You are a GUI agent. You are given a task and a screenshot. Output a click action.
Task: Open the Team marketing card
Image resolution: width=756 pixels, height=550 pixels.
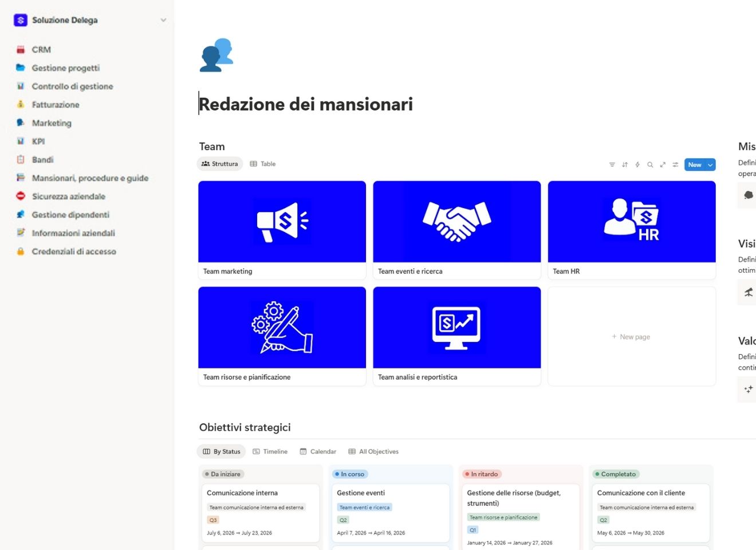[x=281, y=229]
